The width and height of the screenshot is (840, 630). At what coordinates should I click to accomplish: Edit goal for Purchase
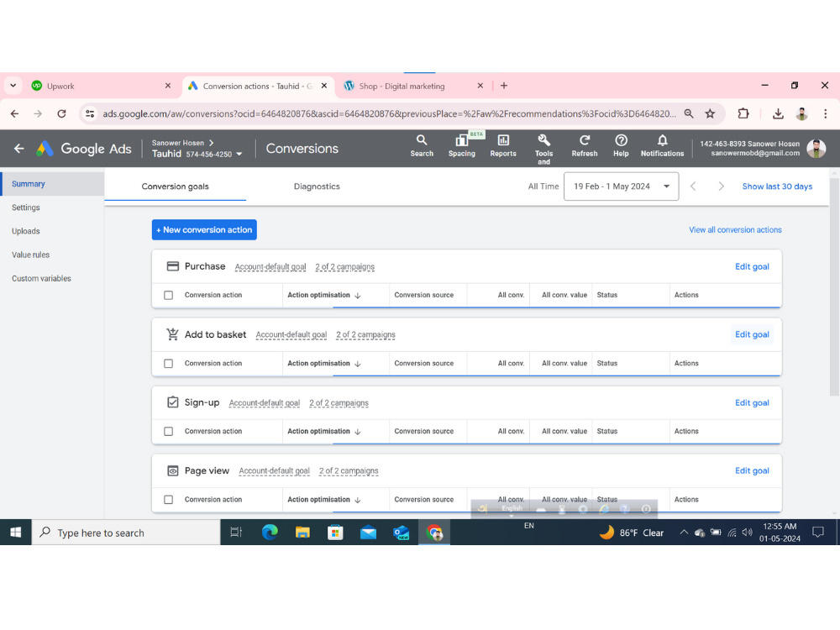[752, 267]
